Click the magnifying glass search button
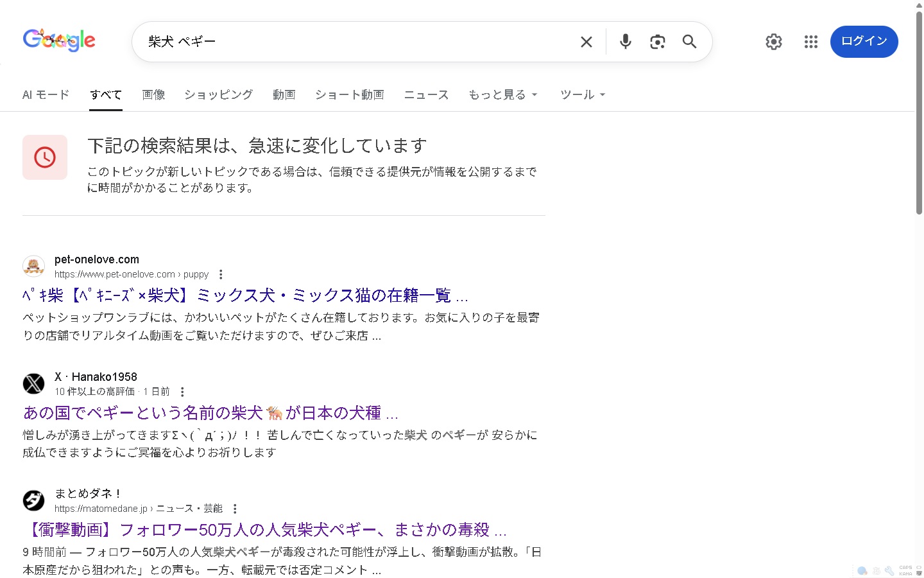924x578 pixels. [x=689, y=42]
